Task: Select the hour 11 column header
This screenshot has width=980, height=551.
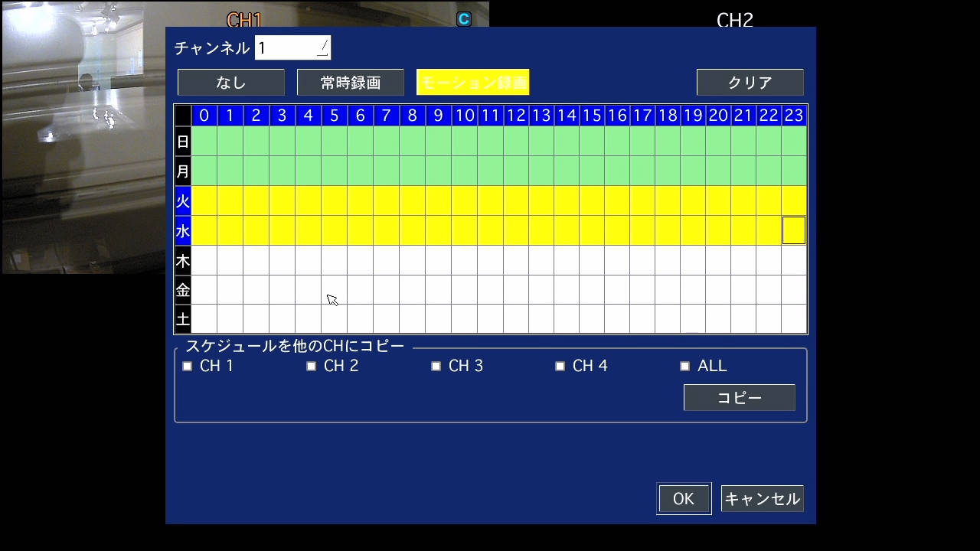Action: pyautogui.click(x=491, y=116)
